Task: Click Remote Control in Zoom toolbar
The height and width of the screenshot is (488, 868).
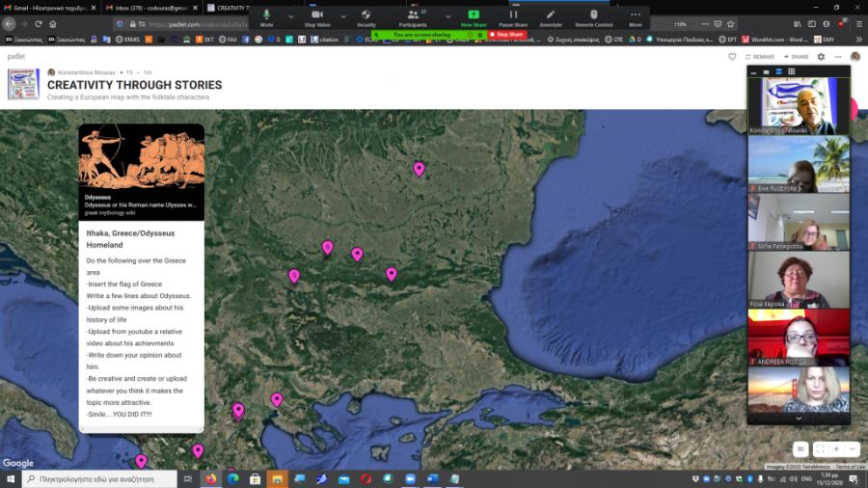Action: (593, 17)
